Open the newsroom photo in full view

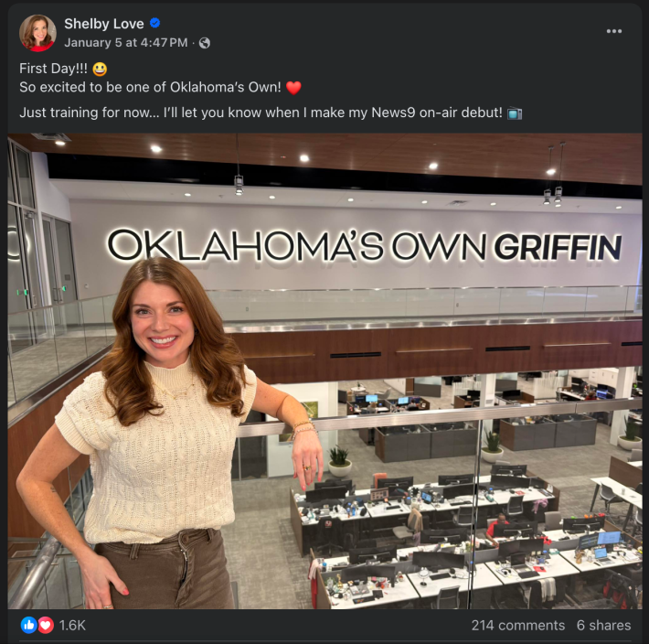324,370
